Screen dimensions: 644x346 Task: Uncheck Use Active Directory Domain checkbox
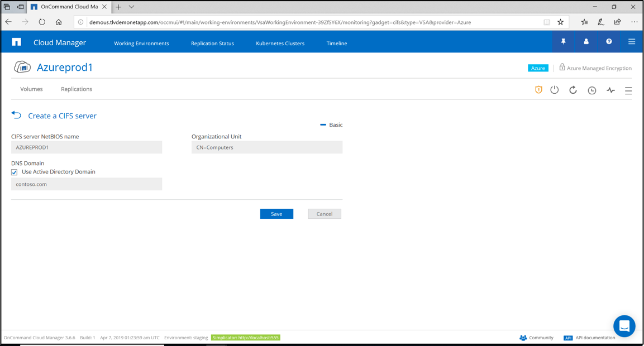coord(15,172)
